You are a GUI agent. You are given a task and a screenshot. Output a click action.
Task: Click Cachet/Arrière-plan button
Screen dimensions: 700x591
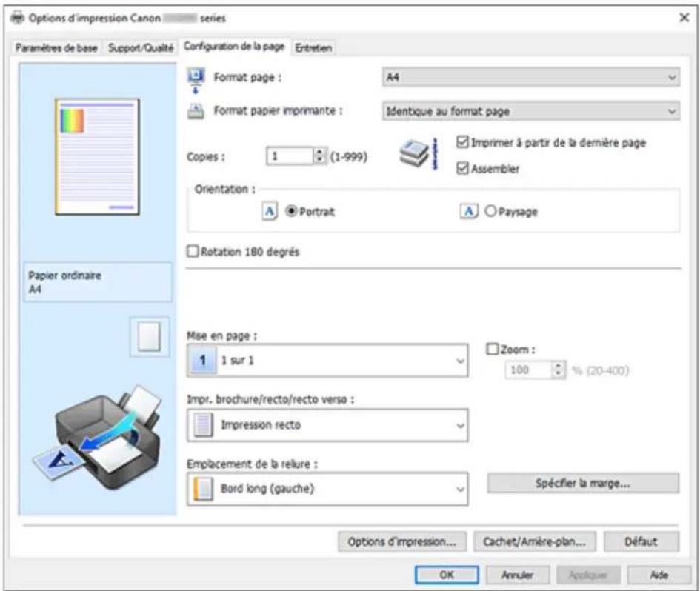[x=534, y=541]
